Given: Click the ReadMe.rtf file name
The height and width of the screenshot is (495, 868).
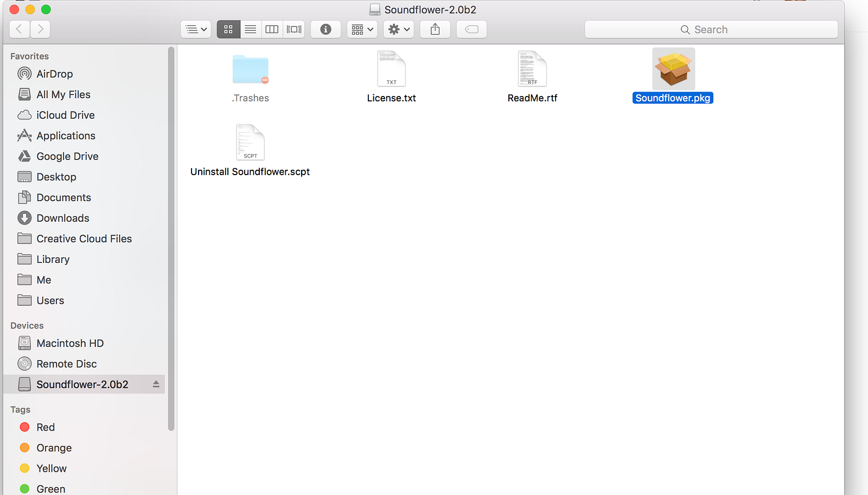Looking at the screenshot, I should [x=533, y=98].
